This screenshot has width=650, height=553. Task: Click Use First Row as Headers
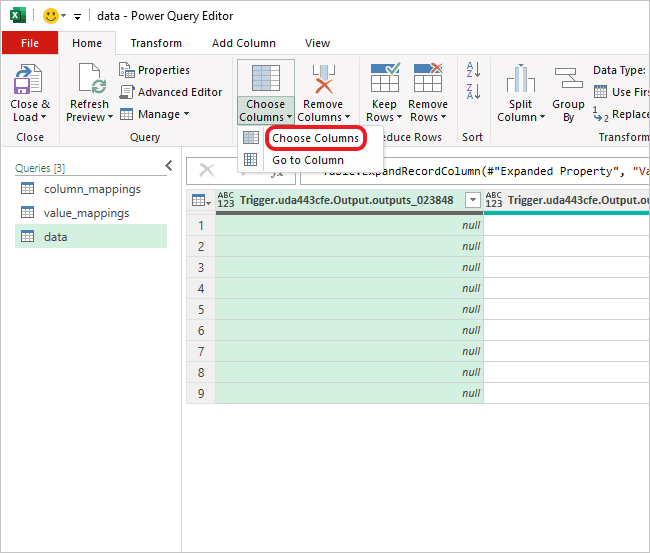[x=621, y=92]
